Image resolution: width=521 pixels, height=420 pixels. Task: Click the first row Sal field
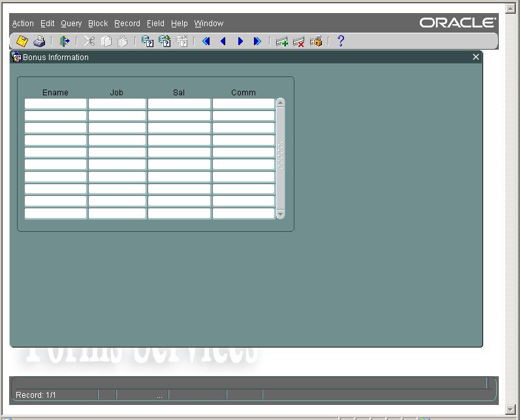click(x=179, y=104)
